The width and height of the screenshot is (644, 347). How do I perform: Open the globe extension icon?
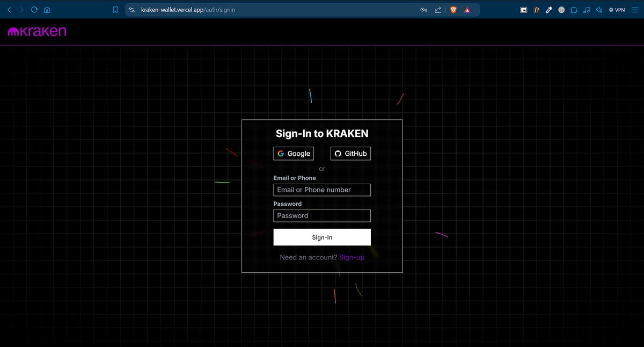click(x=561, y=10)
